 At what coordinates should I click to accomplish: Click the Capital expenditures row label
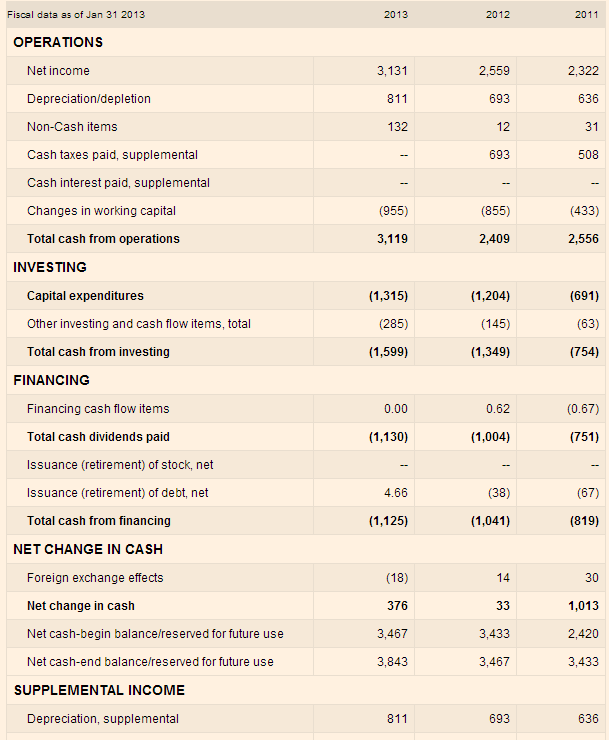click(x=85, y=296)
